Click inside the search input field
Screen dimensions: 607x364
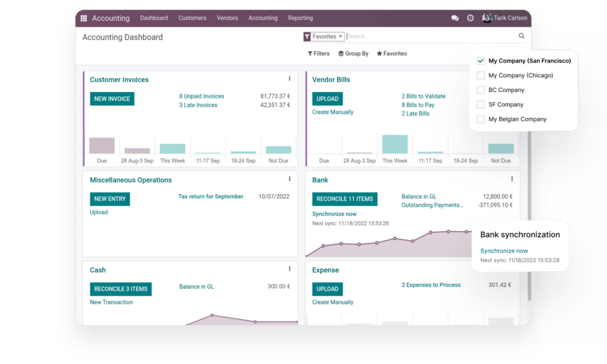[427, 37]
